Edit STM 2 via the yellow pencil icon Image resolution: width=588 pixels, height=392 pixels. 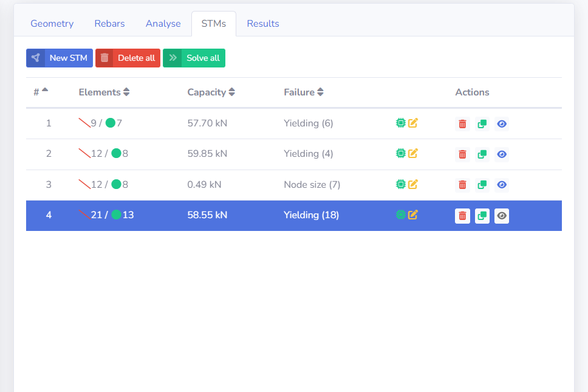[414, 153]
